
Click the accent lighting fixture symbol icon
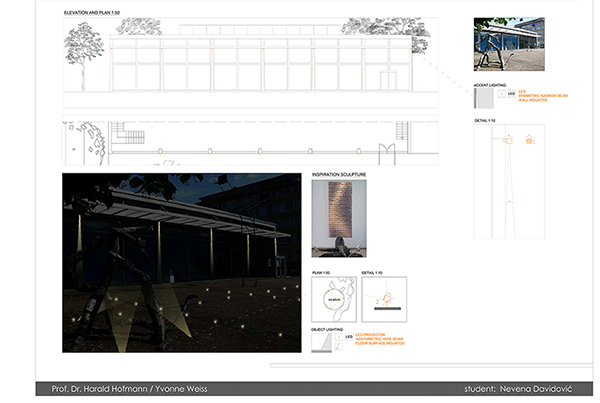(500, 96)
